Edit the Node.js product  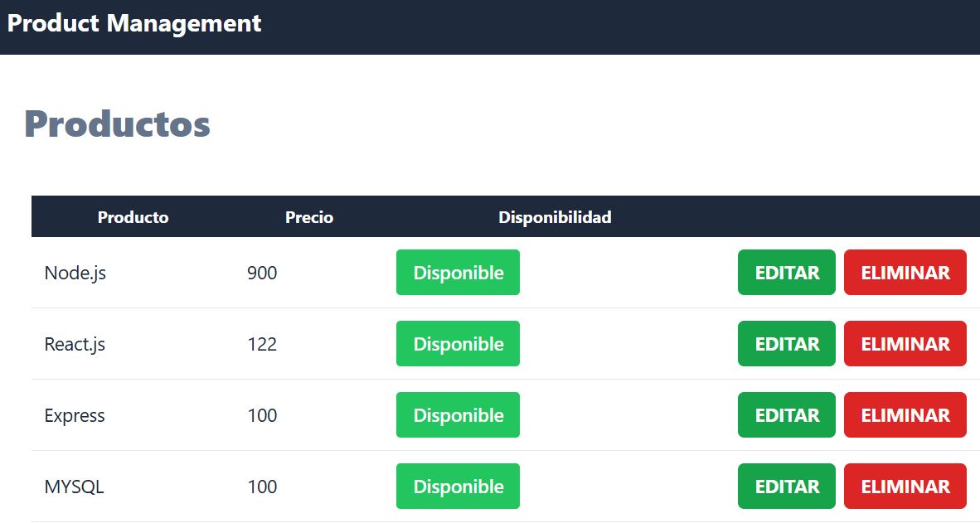[786, 273]
